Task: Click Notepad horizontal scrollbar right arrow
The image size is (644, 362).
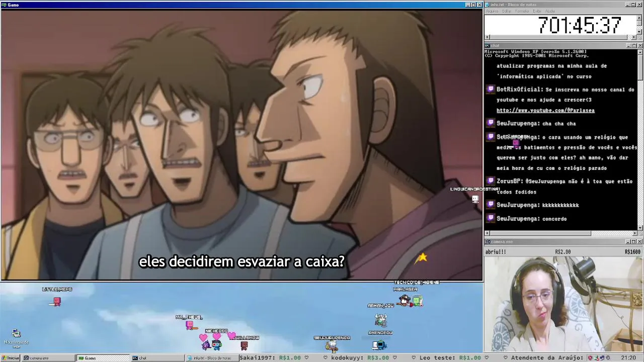Action: click(634, 37)
